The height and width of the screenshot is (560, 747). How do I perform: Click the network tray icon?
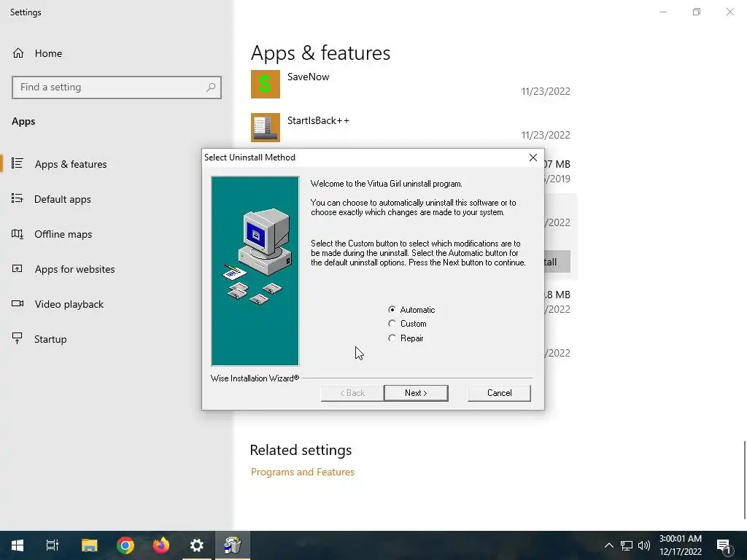click(x=627, y=545)
